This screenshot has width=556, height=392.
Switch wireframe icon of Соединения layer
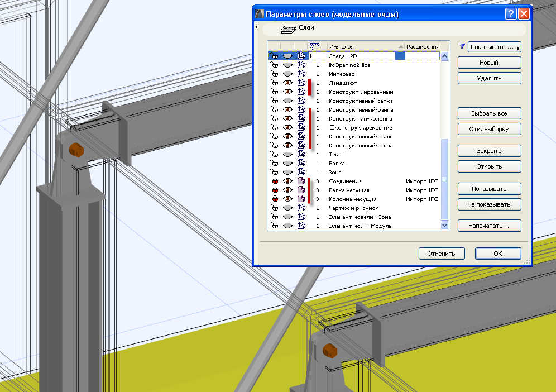[301, 181]
